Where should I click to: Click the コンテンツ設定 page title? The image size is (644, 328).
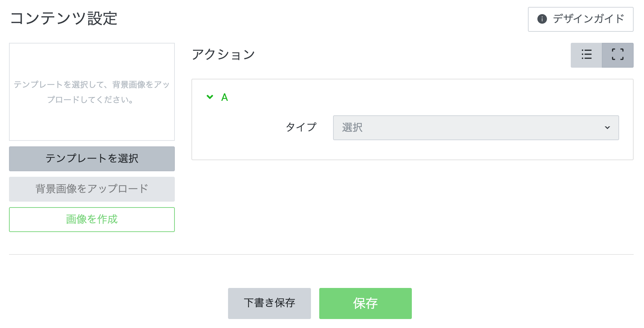point(64,18)
